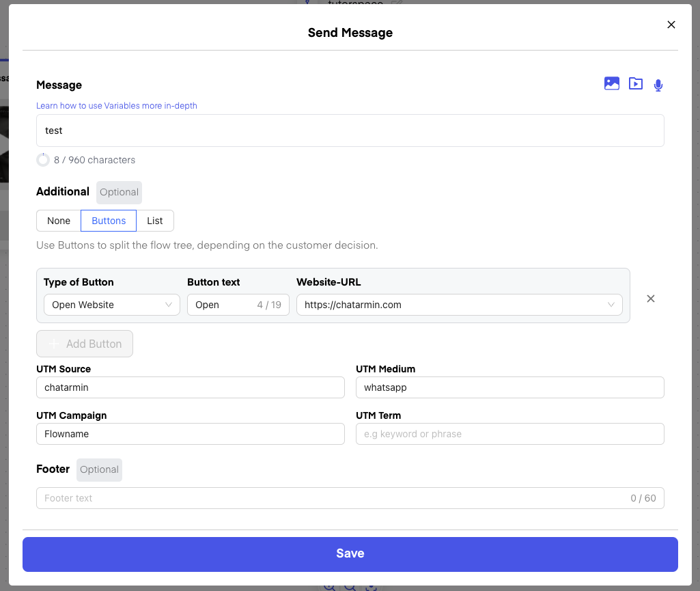Click into the message text field
This screenshot has width=700, height=591.
pyautogui.click(x=350, y=130)
